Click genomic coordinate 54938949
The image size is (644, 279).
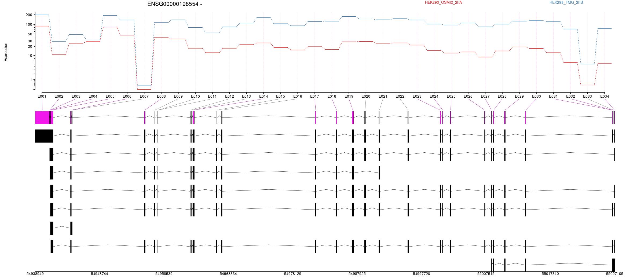coord(35,274)
